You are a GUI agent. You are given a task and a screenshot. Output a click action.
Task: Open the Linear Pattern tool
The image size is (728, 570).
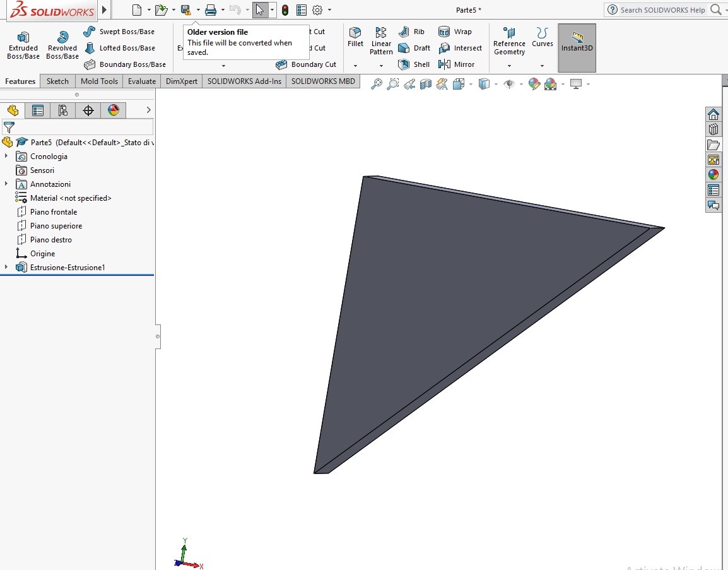coord(381,41)
